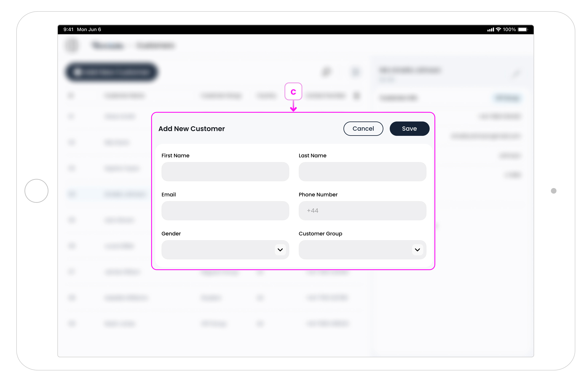Viewport: 588px width, 382px height.
Task: Click the chevron on the Gender selector
Action: tap(280, 250)
